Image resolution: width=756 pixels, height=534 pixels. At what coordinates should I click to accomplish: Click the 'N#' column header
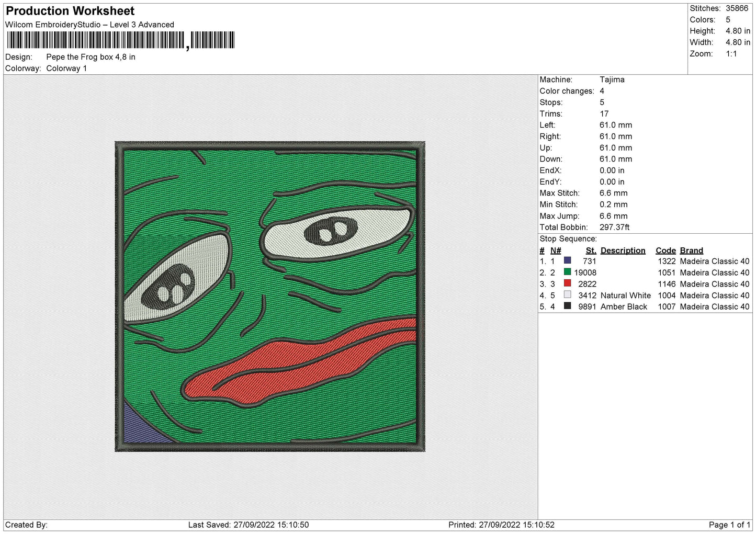(x=556, y=251)
